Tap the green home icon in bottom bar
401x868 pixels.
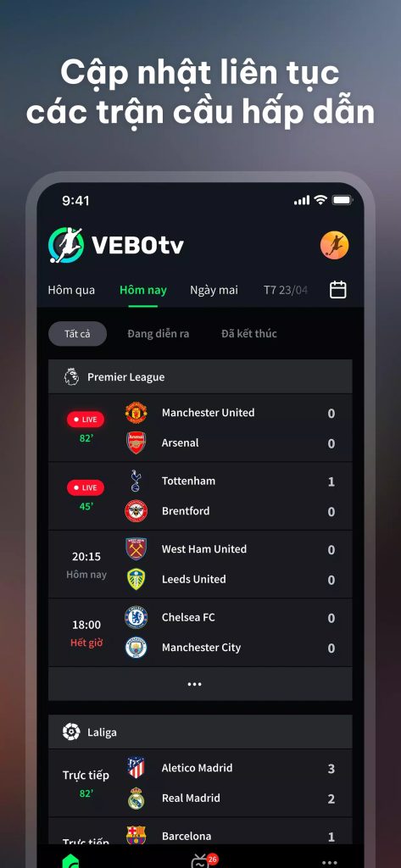(70, 861)
